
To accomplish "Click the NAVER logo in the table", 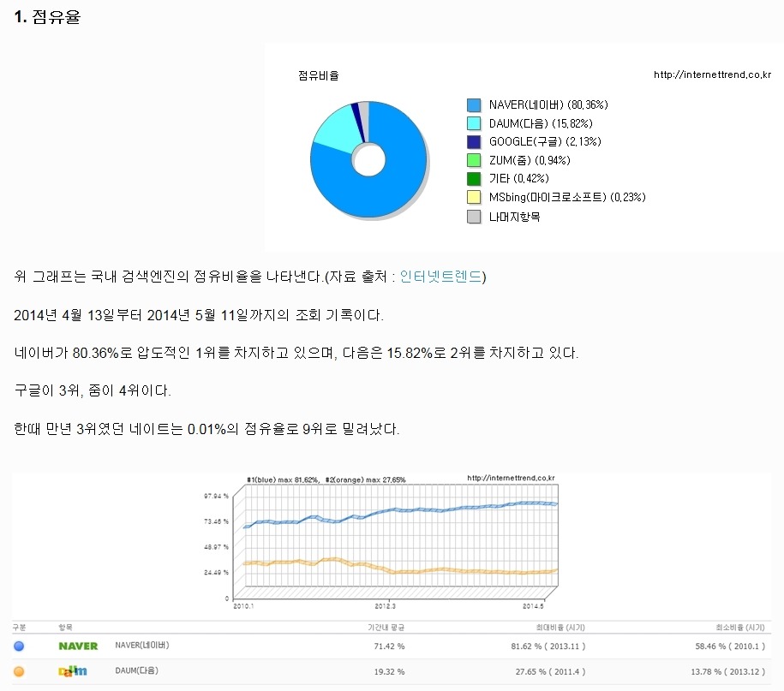I will click(78, 646).
